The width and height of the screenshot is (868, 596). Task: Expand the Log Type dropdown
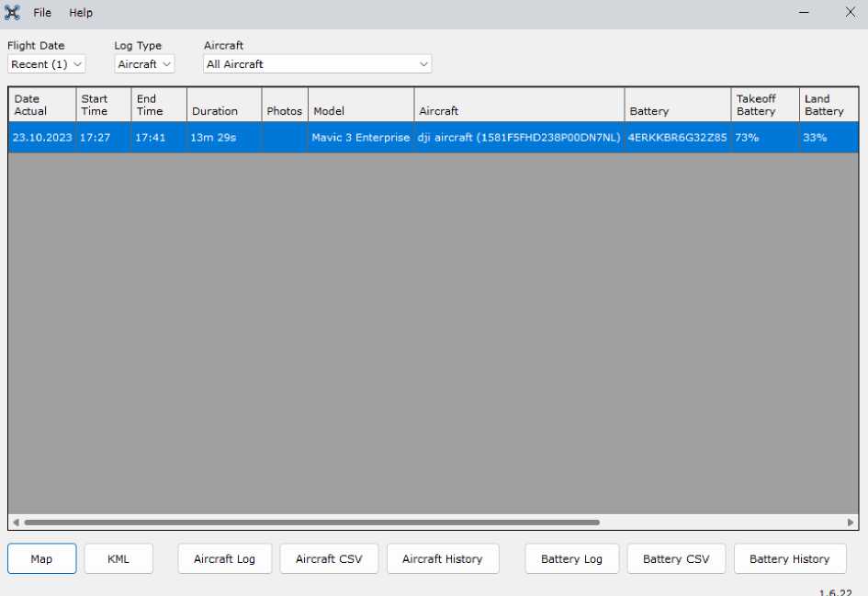(144, 64)
